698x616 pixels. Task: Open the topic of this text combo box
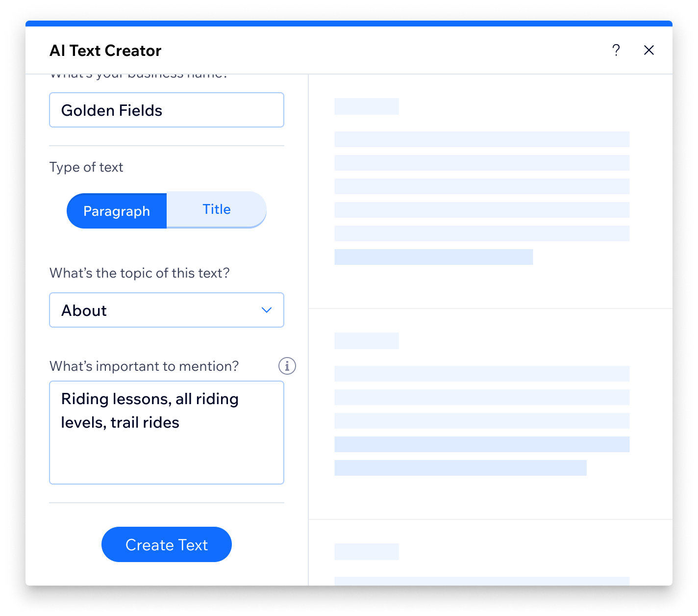(x=167, y=310)
